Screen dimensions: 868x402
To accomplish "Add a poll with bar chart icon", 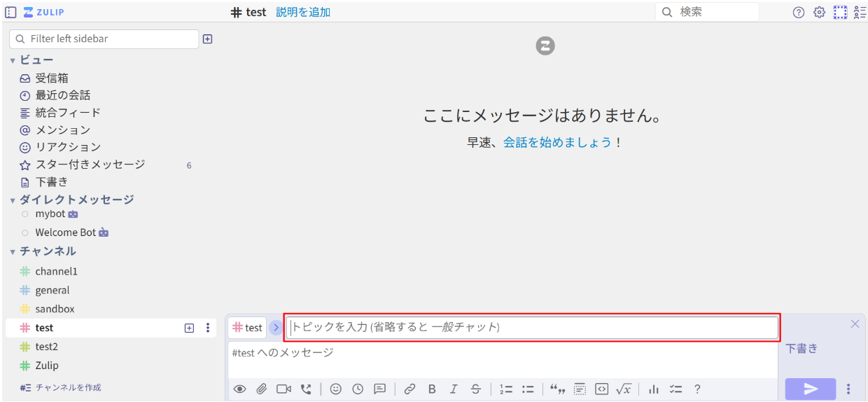I will point(654,389).
